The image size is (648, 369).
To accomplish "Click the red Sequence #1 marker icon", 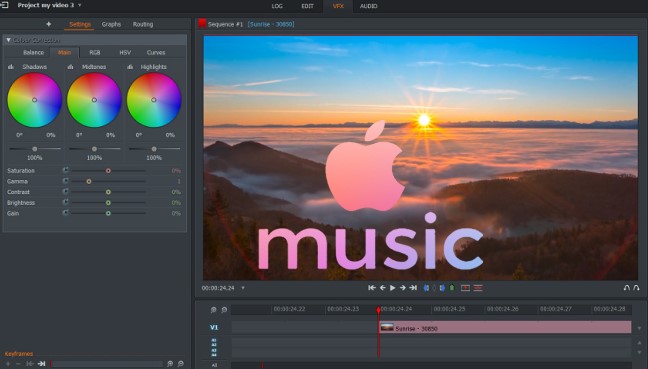I will [x=202, y=24].
